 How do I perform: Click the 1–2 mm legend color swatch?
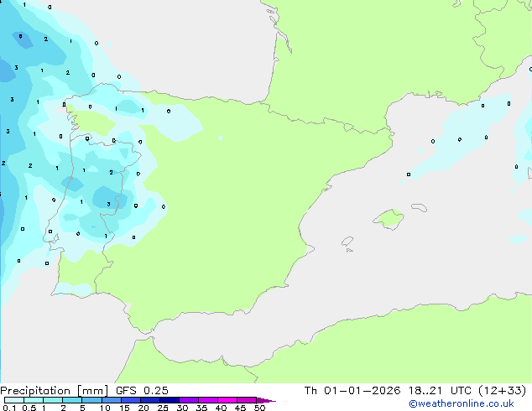[x=53, y=400]
